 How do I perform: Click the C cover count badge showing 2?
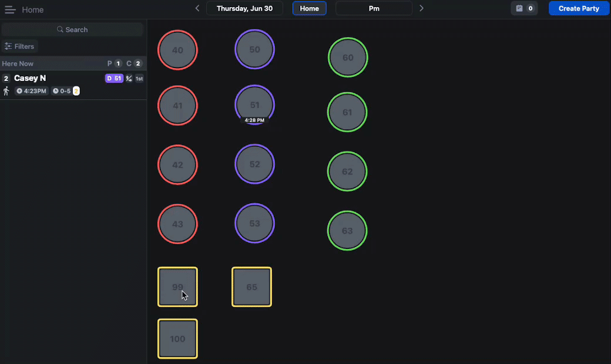(x=137, y=63)
